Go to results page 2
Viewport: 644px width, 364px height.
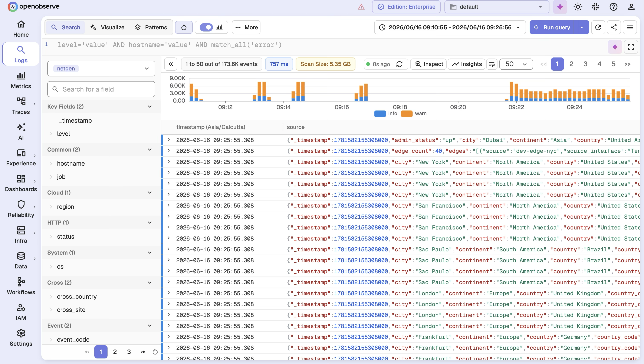571,64
